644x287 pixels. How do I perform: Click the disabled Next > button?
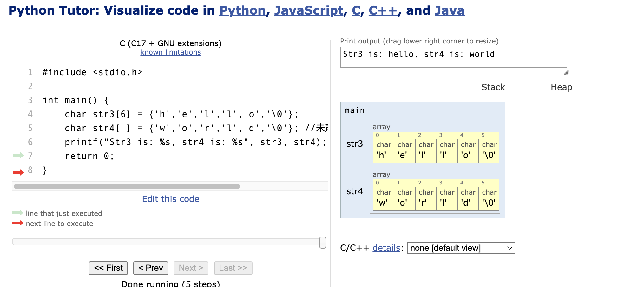[x=191, y=268]
